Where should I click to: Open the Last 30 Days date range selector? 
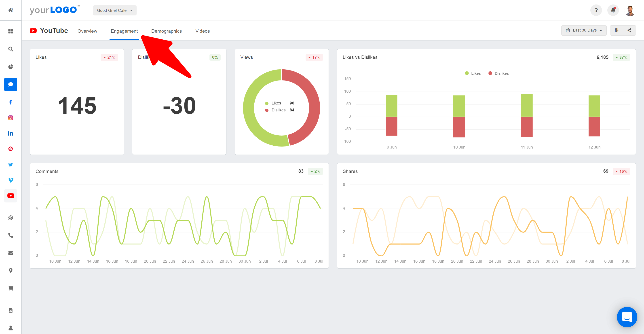point(583,30)
